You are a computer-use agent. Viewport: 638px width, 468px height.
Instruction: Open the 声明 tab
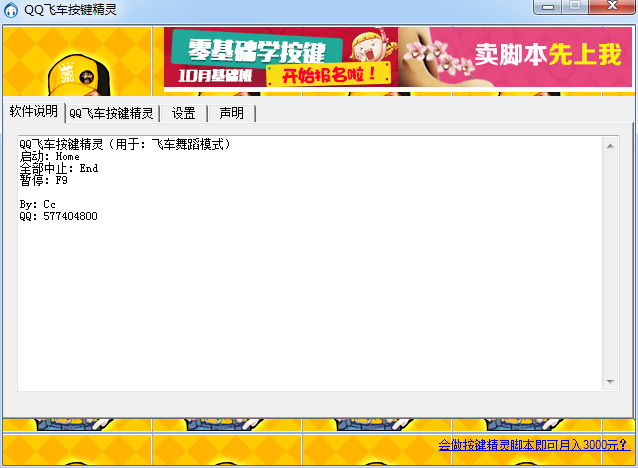coord(232,114)
